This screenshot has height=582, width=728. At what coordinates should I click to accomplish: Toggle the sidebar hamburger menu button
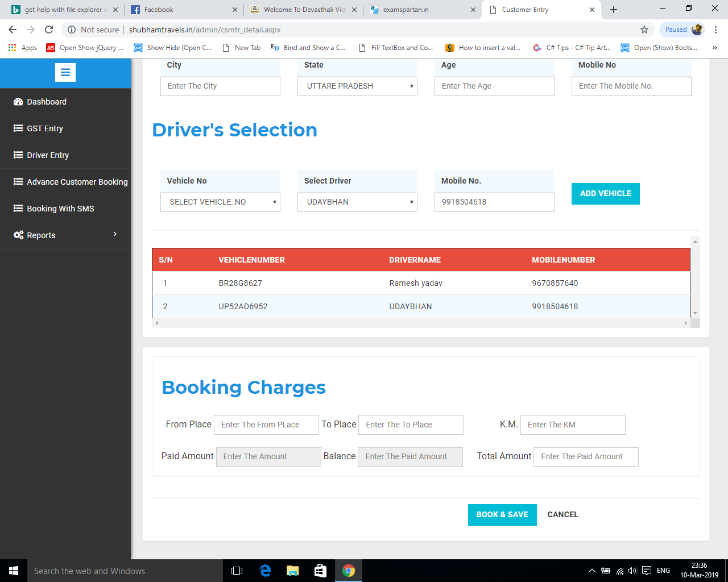pyautogui.click(x=65, y=72)
